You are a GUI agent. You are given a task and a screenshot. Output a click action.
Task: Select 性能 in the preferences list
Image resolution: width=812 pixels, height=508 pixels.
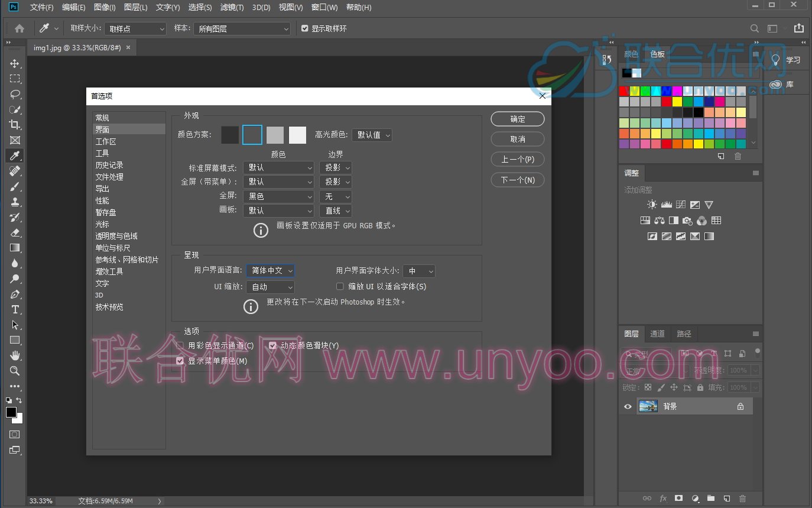102,200
